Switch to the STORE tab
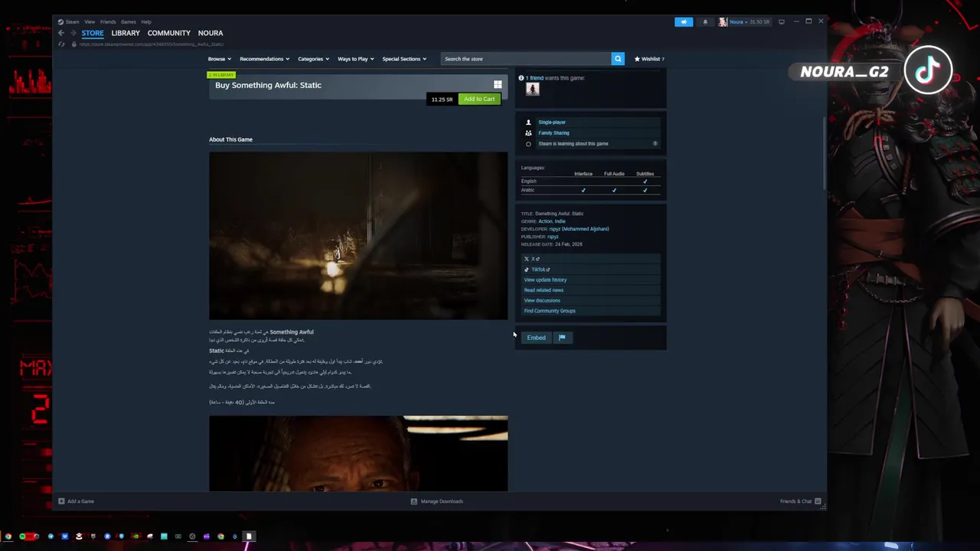The width and height of the screenshot is (980, 551). (93, 33)
